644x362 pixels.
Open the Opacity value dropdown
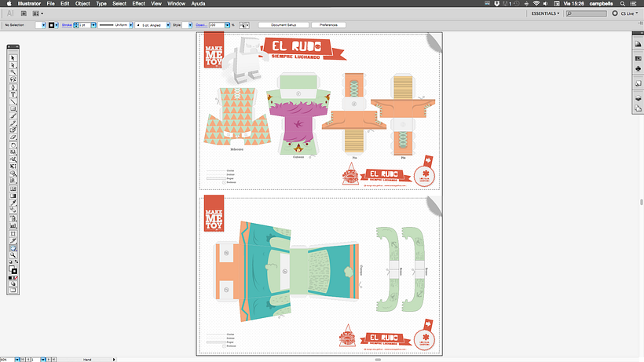tap(227, 25)
